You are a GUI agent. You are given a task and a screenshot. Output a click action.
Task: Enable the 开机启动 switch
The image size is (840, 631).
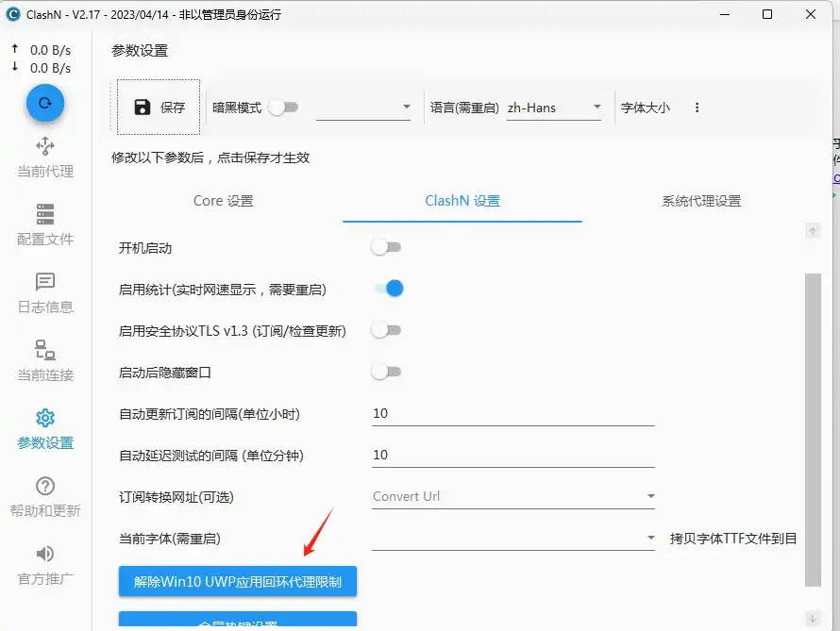[386, 247]
